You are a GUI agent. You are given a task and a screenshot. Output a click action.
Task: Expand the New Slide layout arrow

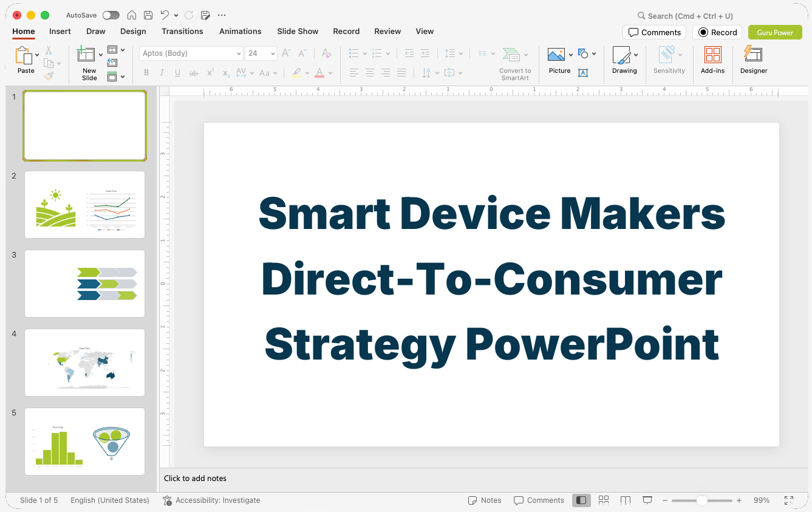click(101, 55)
